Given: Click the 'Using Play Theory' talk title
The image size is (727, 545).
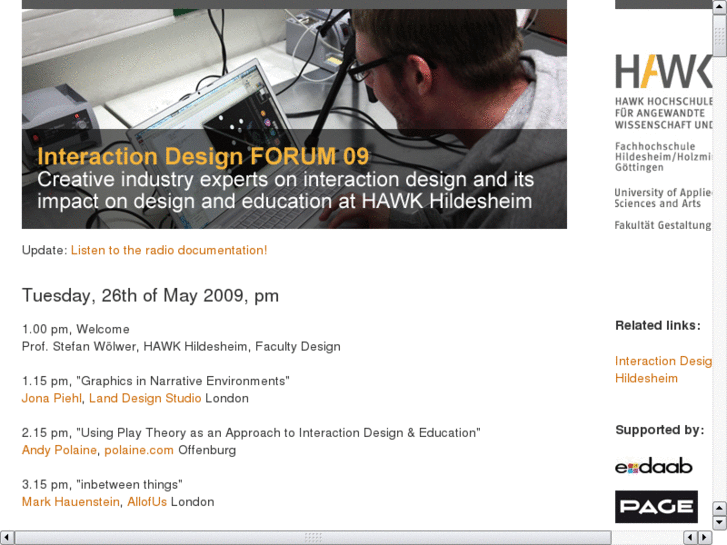Looking at the screenshot, I should point(278,433).
